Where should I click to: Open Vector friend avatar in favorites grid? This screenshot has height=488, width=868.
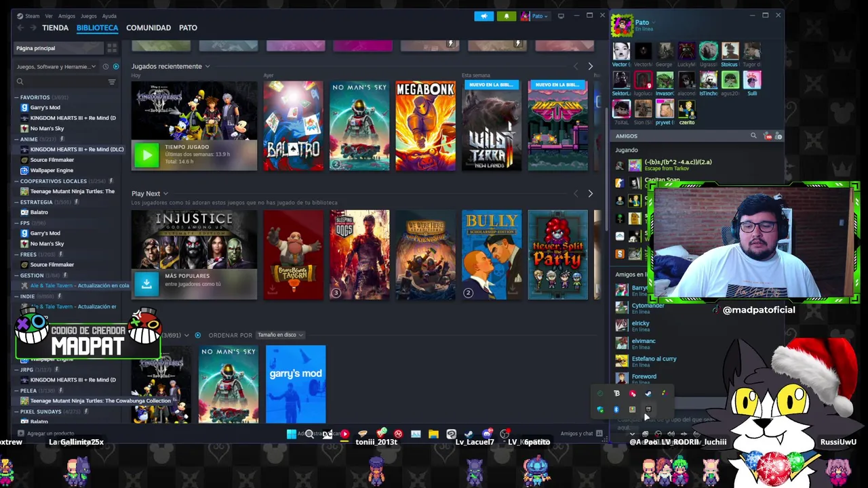click(x=621, y=51)
